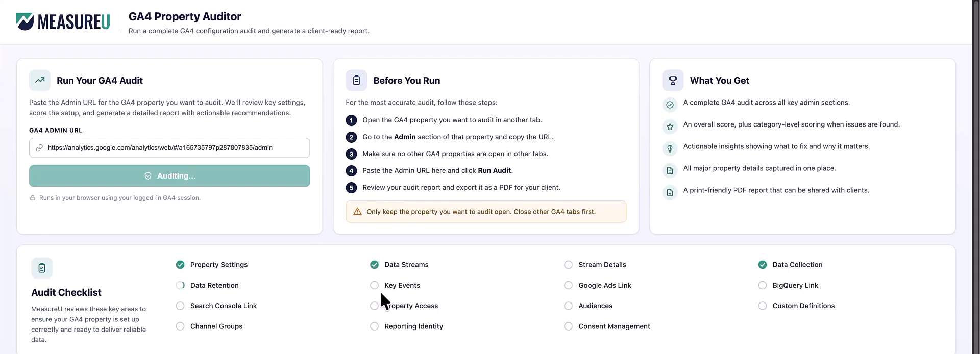980x354 pixels.
Task: Click the document icon beside All major property details
Action: tap(670, 170)
